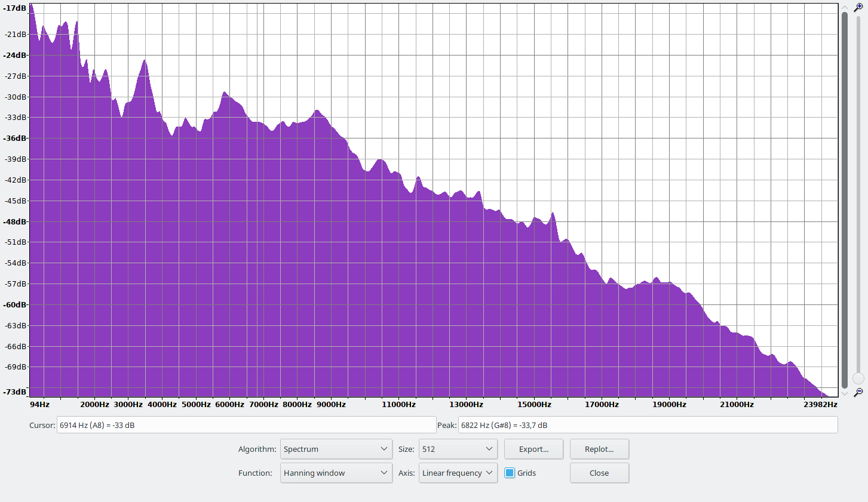Click the 23982Hz label on frequency axis
This screenshot has width=868, height=502.
coord(820,404)
